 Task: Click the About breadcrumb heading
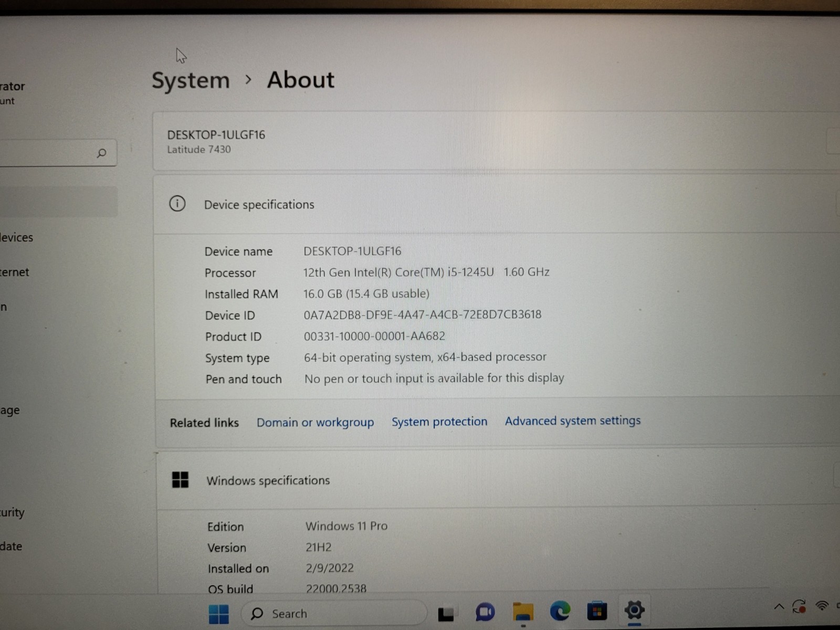301,80
